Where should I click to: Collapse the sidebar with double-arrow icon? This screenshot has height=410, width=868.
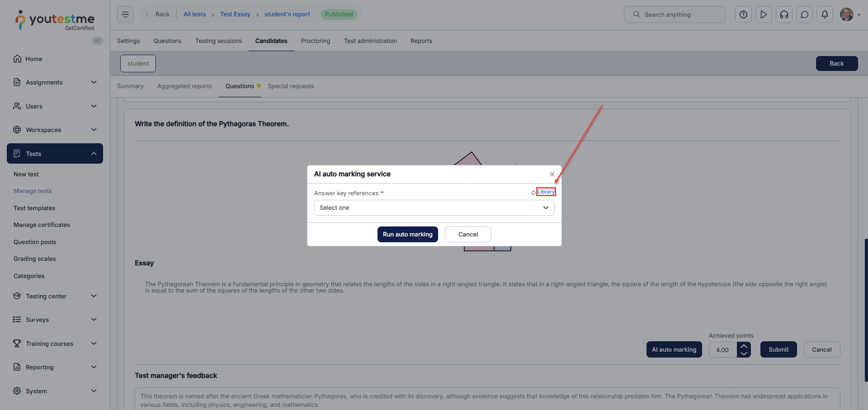[x=97, y=41]
